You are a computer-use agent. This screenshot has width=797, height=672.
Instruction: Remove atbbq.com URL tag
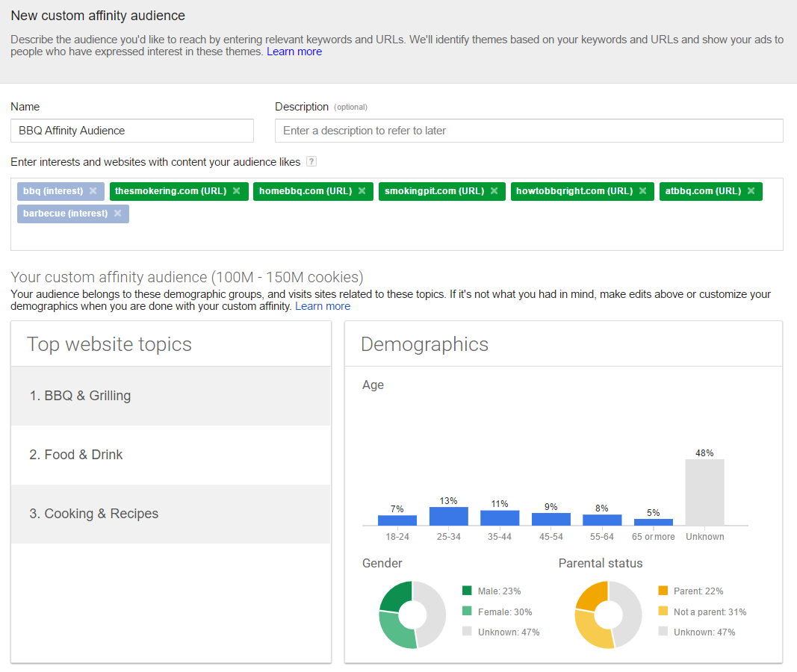(751, 191)
